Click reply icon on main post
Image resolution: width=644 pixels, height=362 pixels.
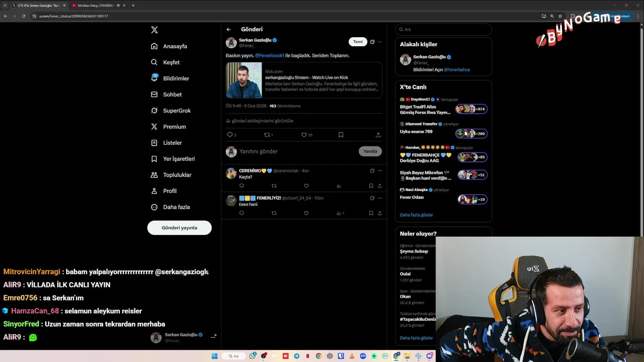(230, 135)
